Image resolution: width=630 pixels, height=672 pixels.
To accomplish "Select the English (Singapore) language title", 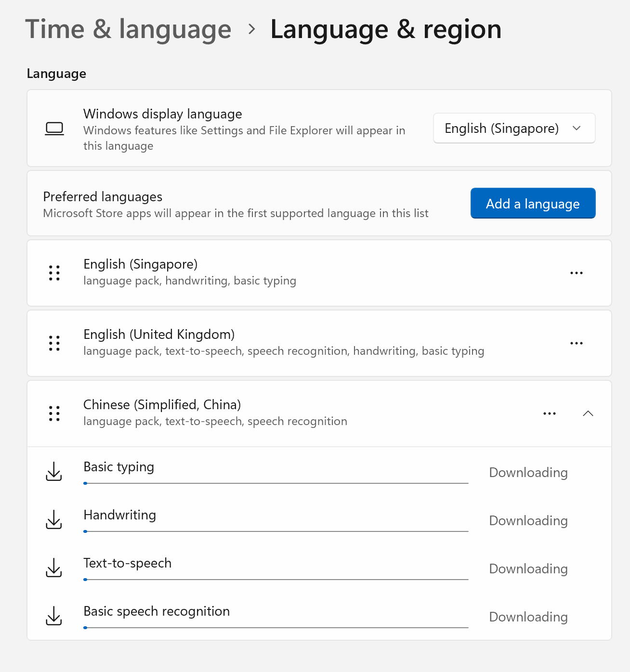I will click(x=141, y=264).
